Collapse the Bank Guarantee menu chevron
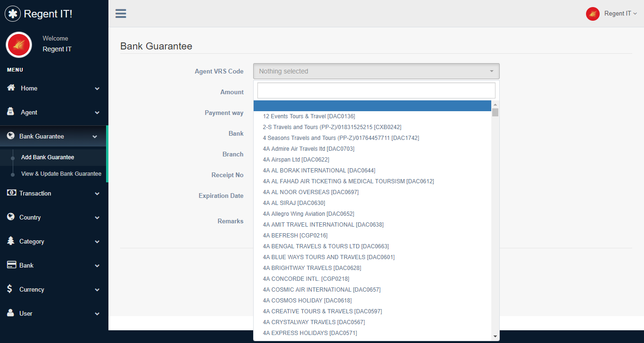The width and height of the screenshot is (644, 343). [x=95, y=137]
